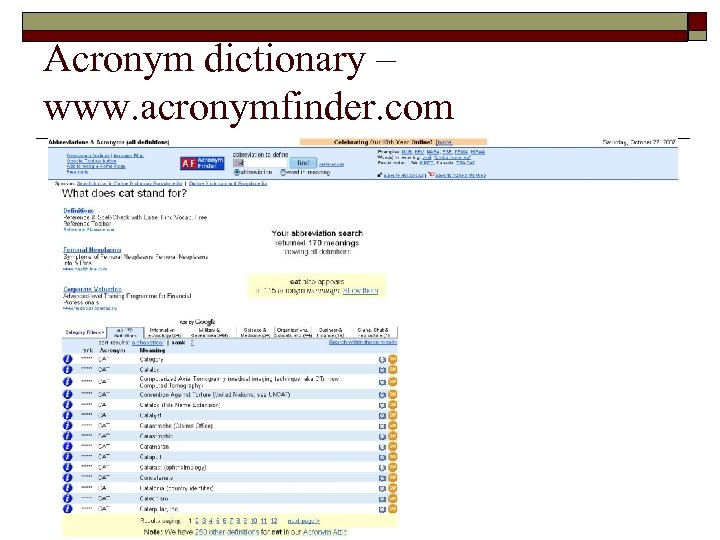
Task: Click the Show them link
Action: point(360,291)
